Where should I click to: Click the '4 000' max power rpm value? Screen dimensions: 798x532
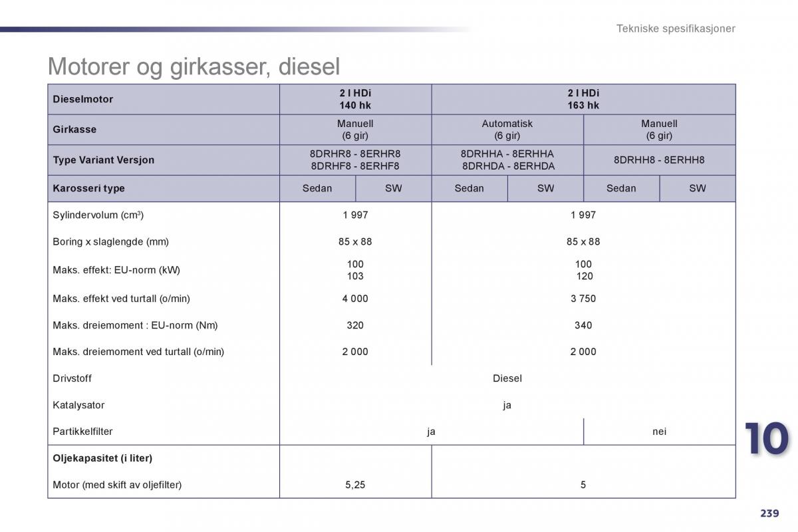click(355, 299)
